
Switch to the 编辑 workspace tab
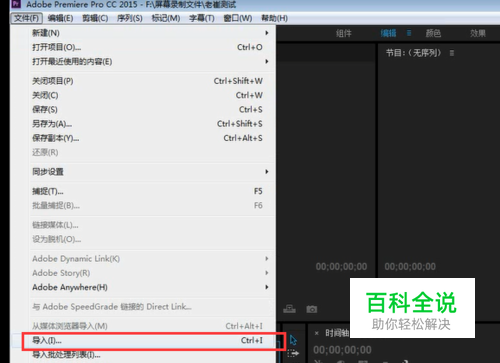(388, 33)
